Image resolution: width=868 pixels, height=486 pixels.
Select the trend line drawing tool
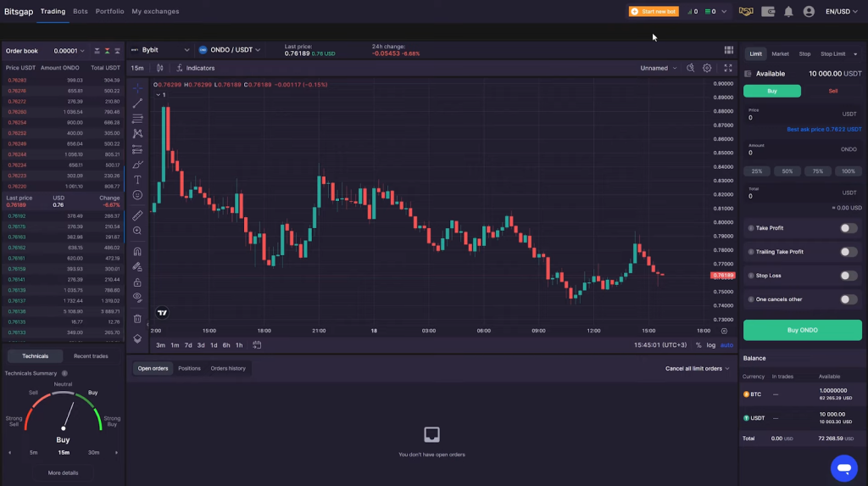[137, 103]
